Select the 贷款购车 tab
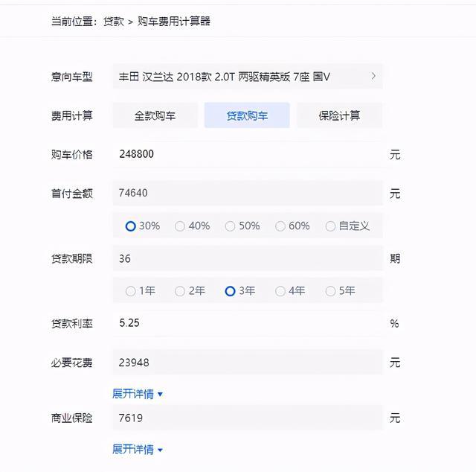Image resolution: width=476 pixels, height=472 pixels. (x=247, y=115)
